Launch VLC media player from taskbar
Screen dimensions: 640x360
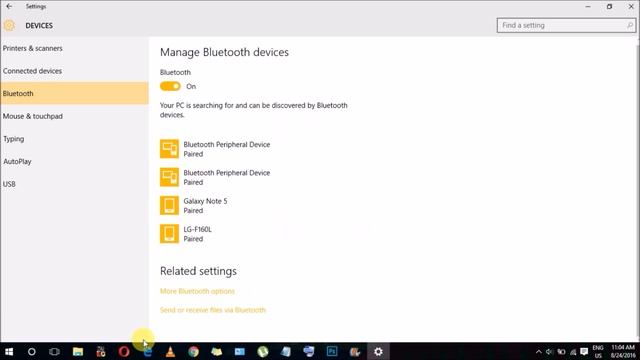click(x=170, y=351)
